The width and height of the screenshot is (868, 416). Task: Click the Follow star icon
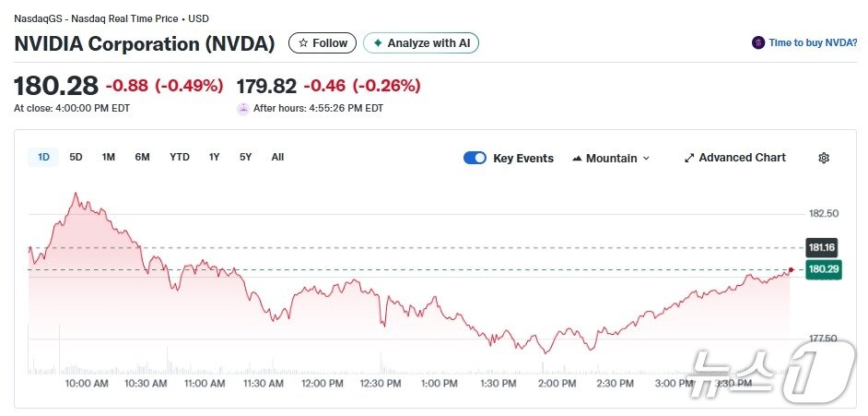(x=303, y=43)
